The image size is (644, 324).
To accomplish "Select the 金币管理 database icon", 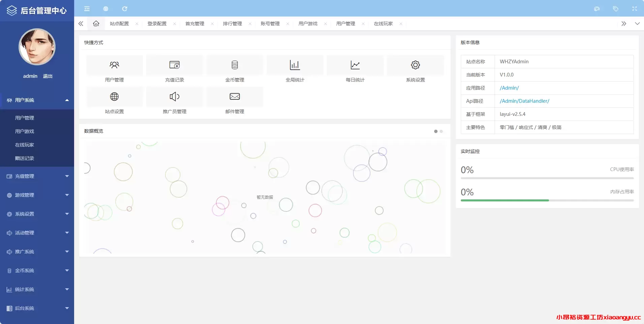I will pyautogui.click(x=234, y=65).
